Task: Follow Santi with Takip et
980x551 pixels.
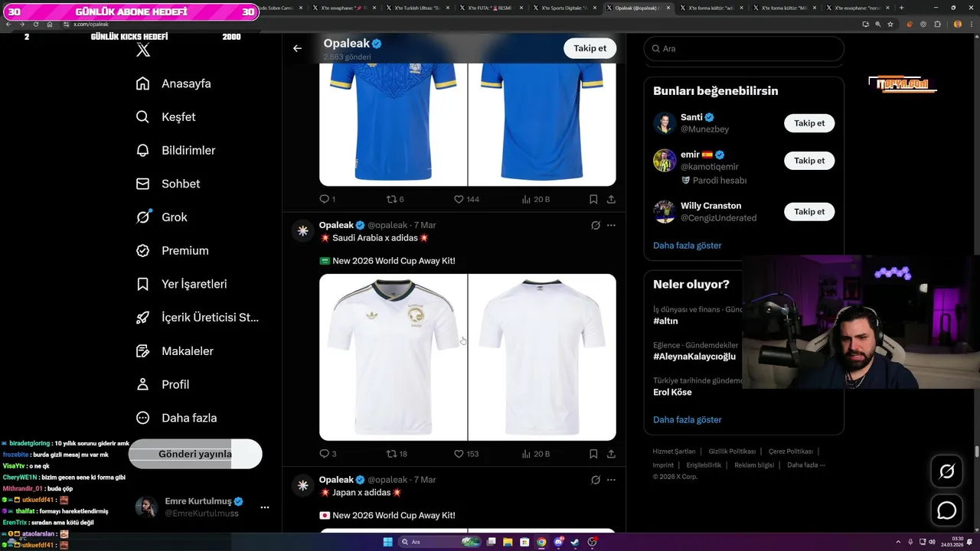Action: (x=809, y=123)
